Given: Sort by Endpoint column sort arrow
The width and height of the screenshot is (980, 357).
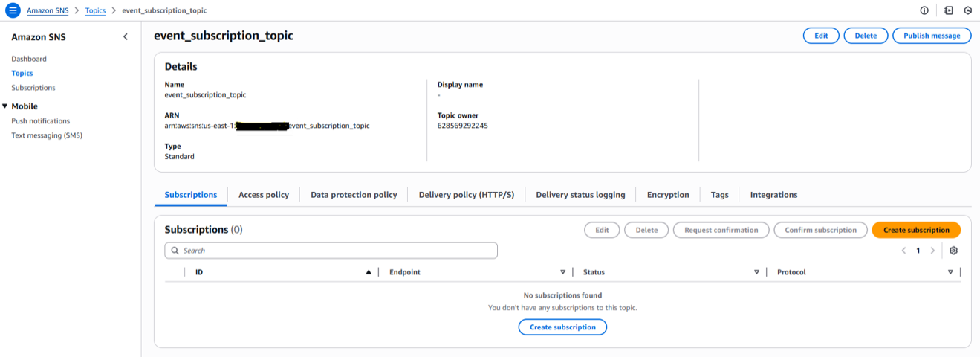Looking at the screenshot, I should coord(562,272).
